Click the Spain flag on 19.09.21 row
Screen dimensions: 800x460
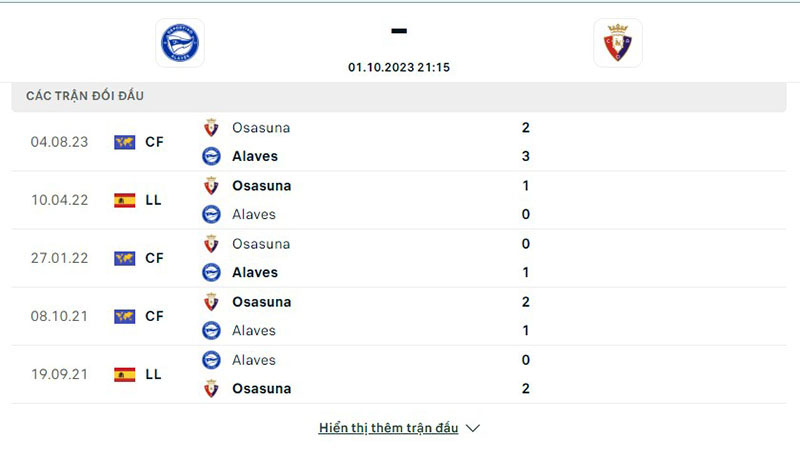click(125, 374)
